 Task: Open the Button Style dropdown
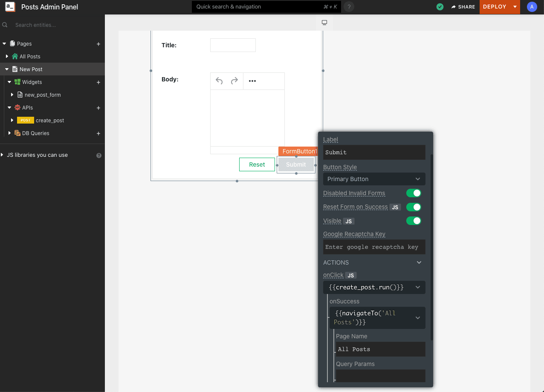374,179
